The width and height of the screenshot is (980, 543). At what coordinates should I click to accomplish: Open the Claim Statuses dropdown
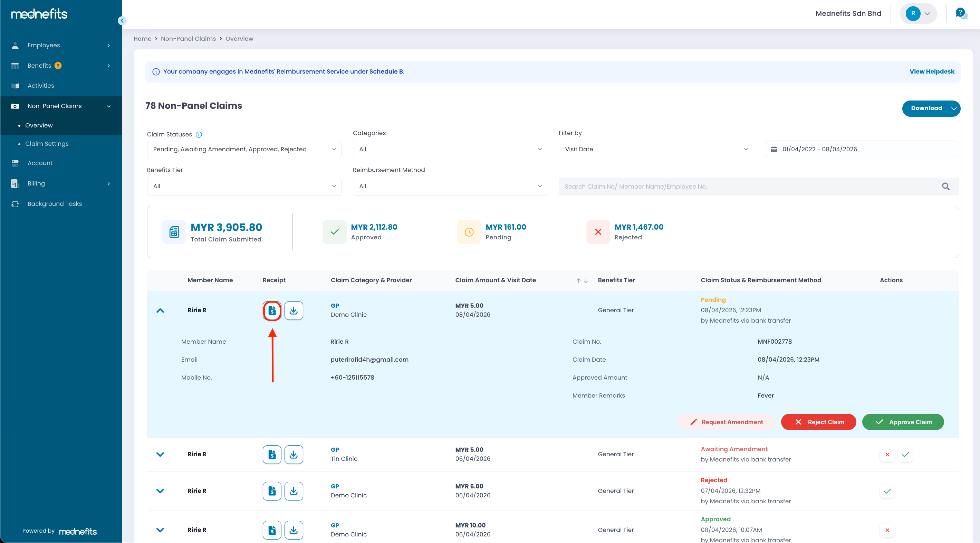[244, 149]
